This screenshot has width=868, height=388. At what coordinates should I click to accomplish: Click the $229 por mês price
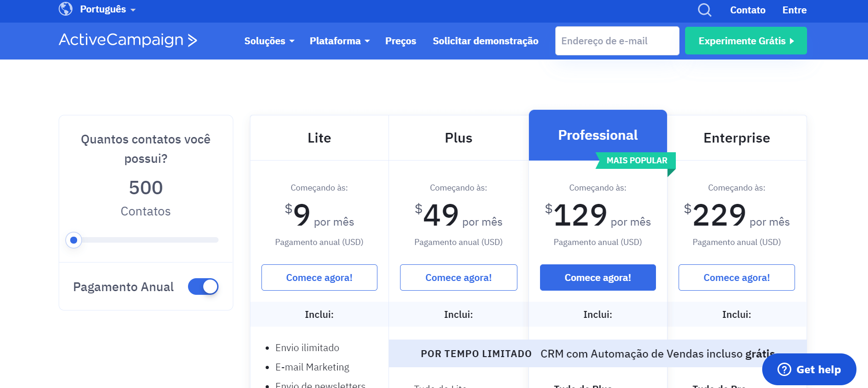click(x=737, y=215)
